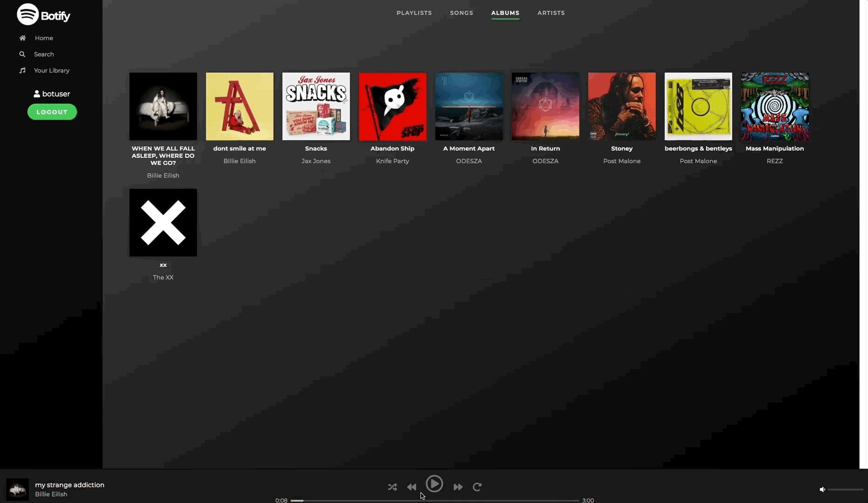This screenshot has height=503, width=868.
Task: Select the Albums tab
Action: (505, 13)
